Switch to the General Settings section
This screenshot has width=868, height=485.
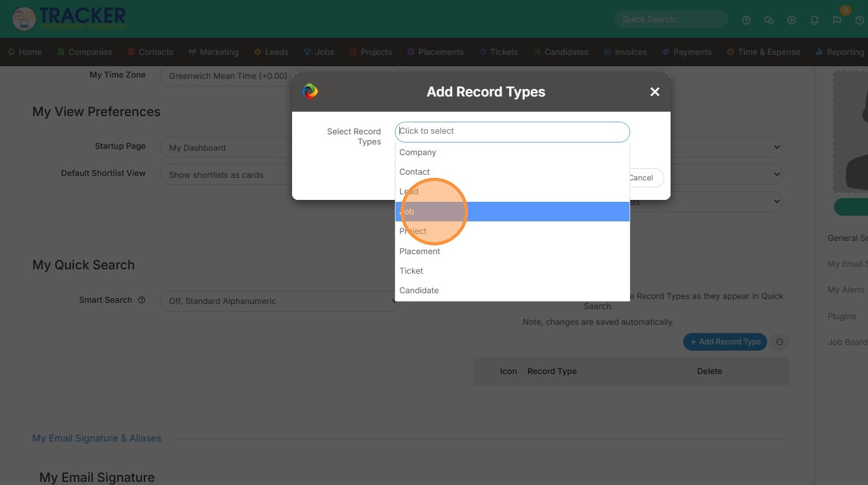click(x=847, y=238)
